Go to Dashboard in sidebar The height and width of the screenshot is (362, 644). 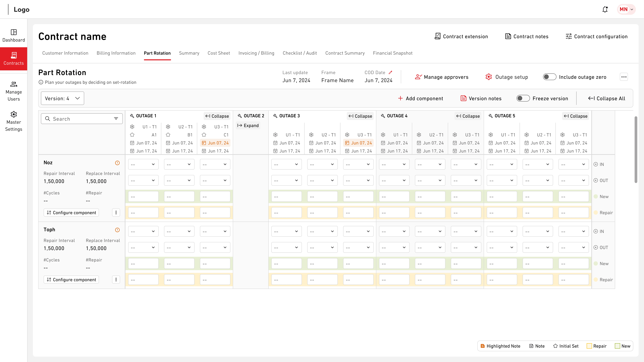tap(14, 35)
